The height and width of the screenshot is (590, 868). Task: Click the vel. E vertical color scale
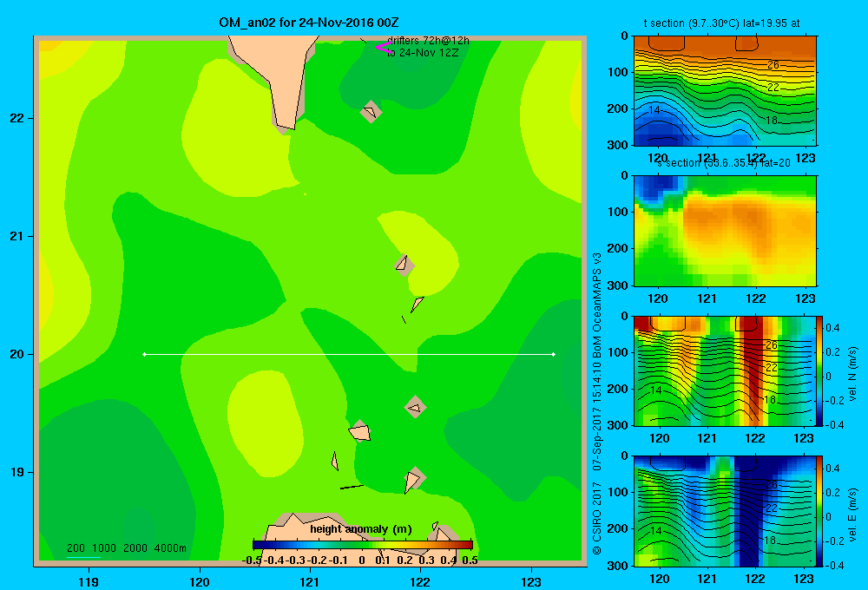click(820, 511)
